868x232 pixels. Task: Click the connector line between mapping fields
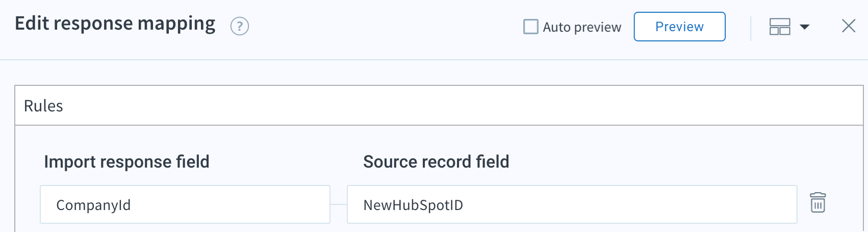coord(339,204)
